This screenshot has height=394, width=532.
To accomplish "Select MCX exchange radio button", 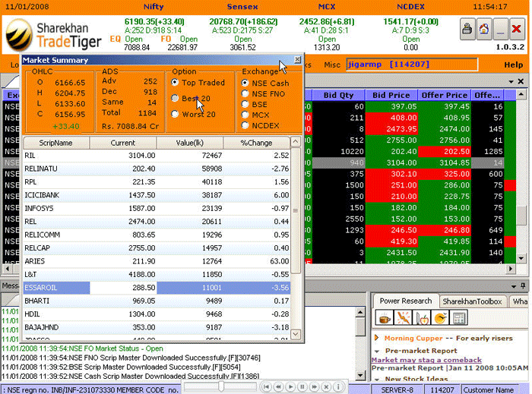I will (245, 115).
